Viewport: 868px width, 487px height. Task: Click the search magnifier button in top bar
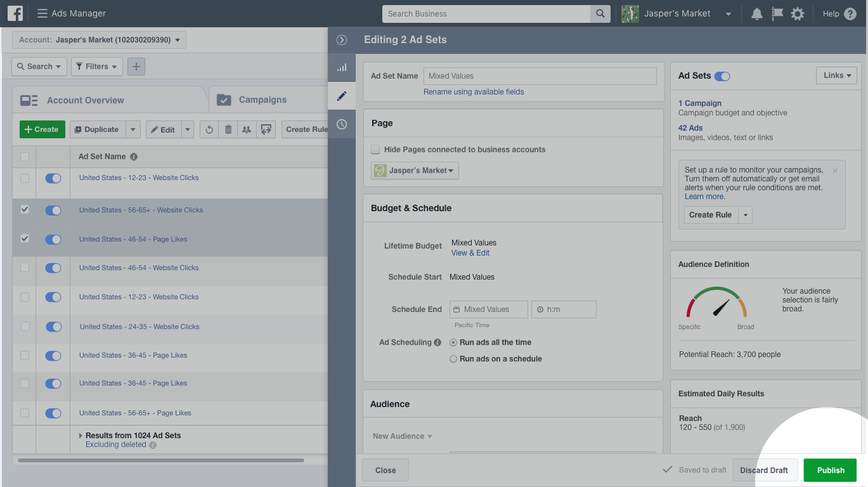coord(600,13)
